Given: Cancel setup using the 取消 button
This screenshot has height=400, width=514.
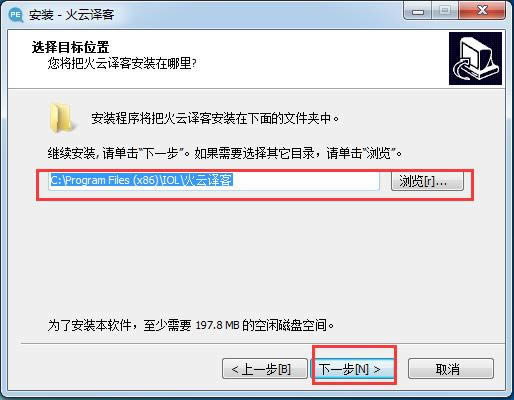Looking at the screenshot, I should coord(451,369).
